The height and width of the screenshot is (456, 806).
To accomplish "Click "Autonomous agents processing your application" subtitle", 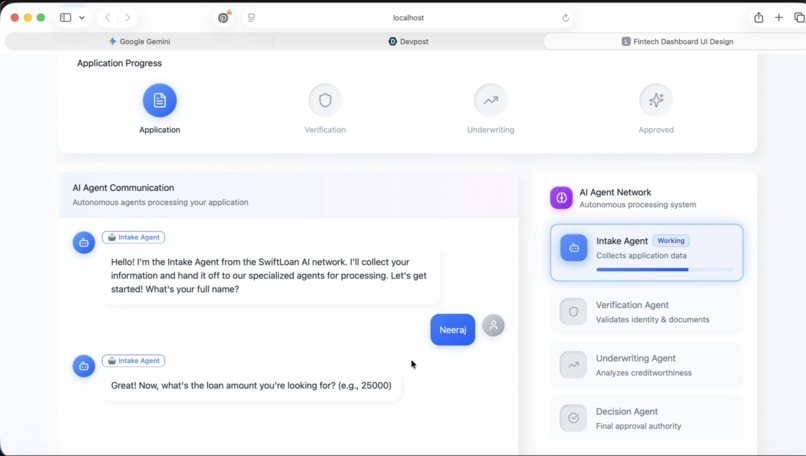I will click(x=160, y=203).
